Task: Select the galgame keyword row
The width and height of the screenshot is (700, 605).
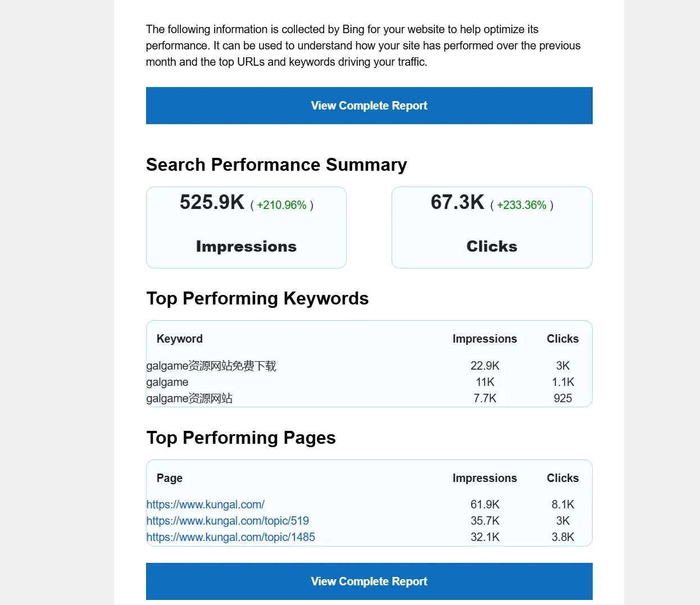Action: click(x=369, y=382)
